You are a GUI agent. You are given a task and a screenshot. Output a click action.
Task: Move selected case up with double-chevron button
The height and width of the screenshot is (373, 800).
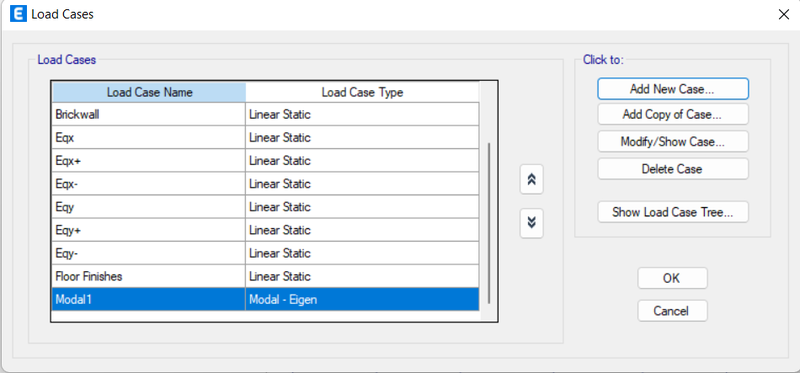pyautogui.click(x=532, y=179)
